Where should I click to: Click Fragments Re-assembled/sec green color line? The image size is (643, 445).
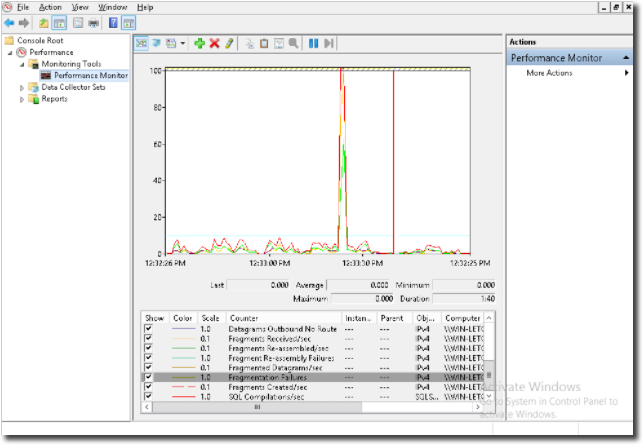point(183,348)
